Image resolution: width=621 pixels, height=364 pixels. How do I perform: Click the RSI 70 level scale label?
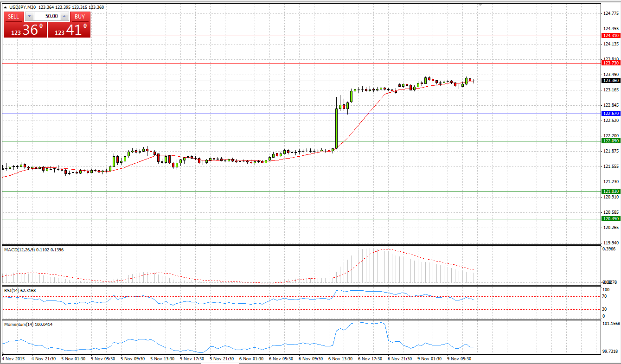(x=605, y=296)
